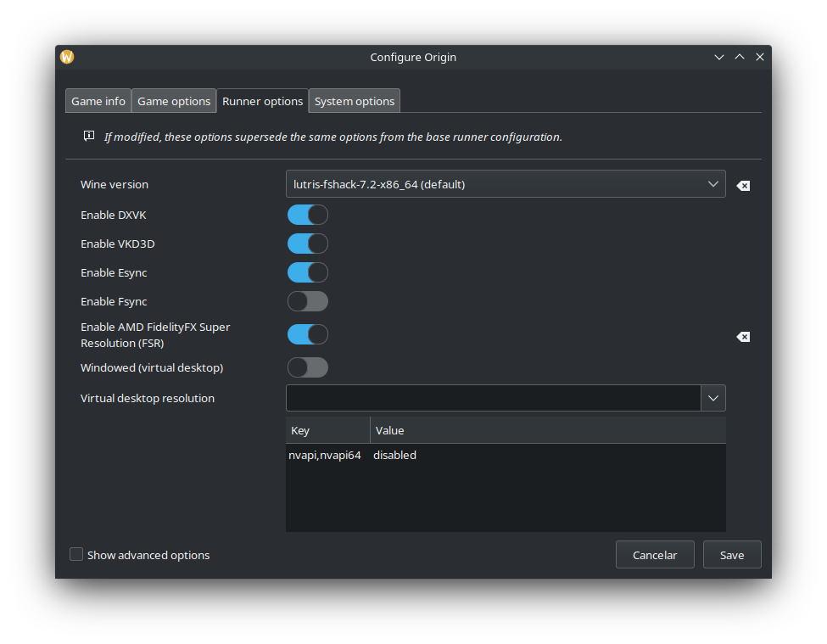Click the Save button

point(732,555)
